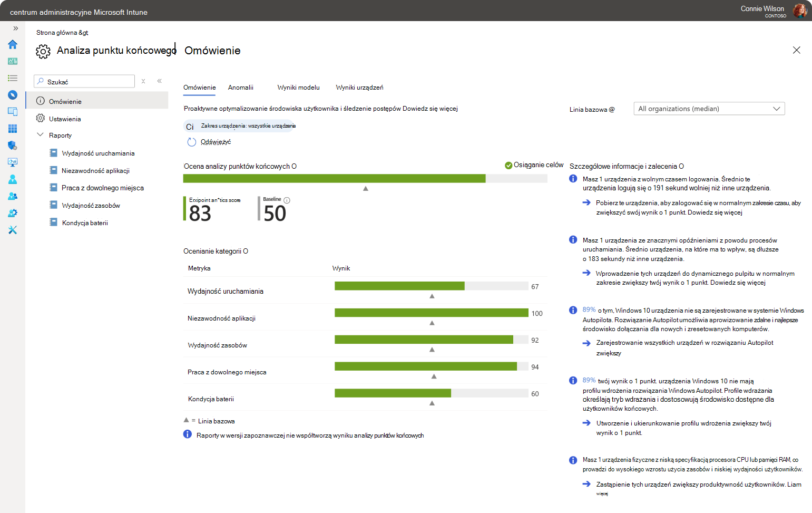Open the Dashboard chart icon in left rail
The width and height of the screenshot is (812, 513).
click(13, 61)
